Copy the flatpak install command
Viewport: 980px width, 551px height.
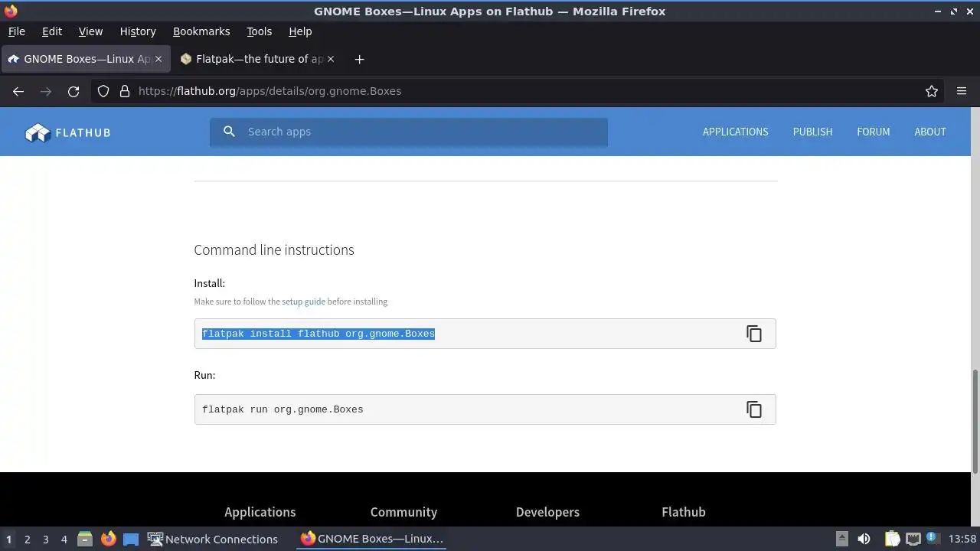tap(754, 334)
